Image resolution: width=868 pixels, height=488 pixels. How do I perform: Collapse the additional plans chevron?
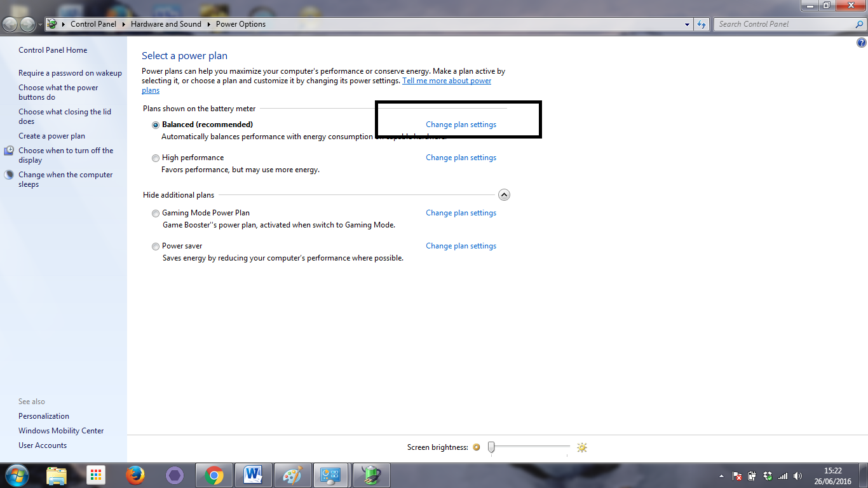pos(504,195)
